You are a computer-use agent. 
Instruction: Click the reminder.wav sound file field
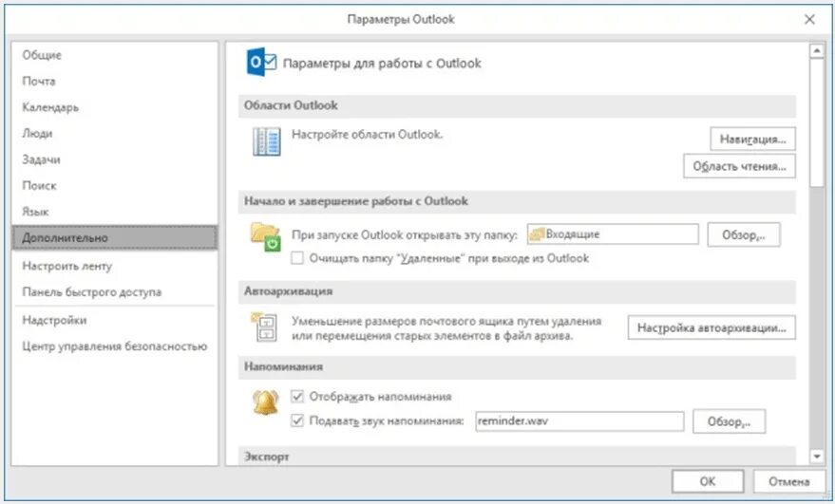[x=579, y=421]
